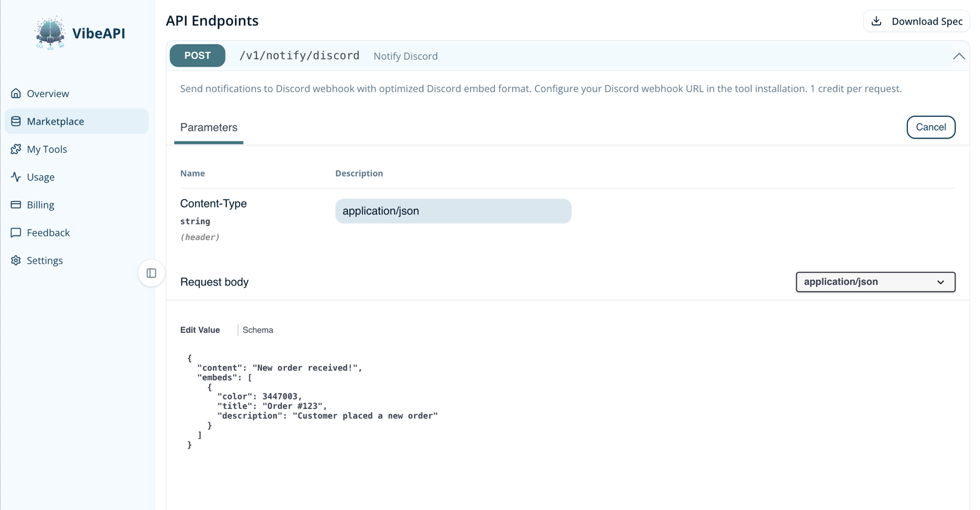Cancel the try-it-out mode
This screenshot has width=980, height=510.
930,127
